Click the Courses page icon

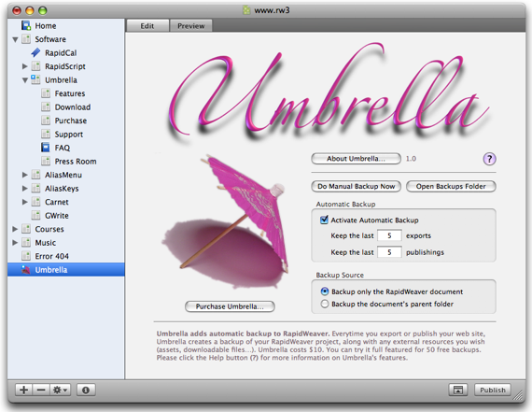click(26, 229)
